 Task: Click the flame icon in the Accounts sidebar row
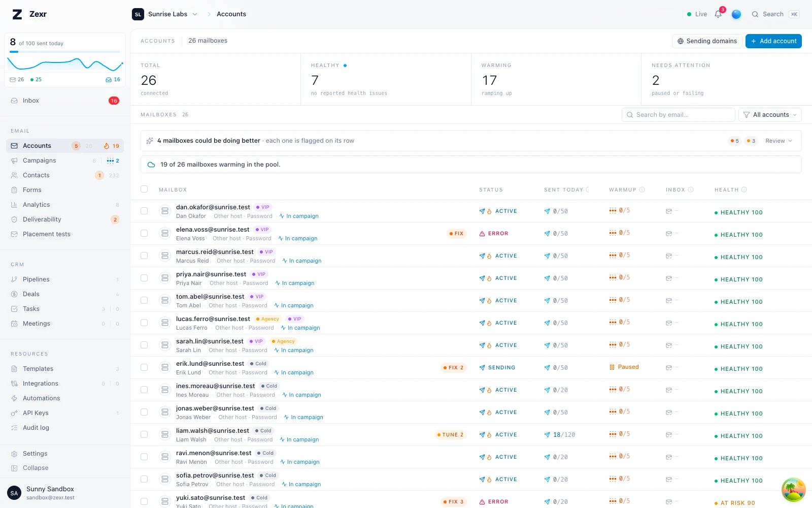pos(107,146)
